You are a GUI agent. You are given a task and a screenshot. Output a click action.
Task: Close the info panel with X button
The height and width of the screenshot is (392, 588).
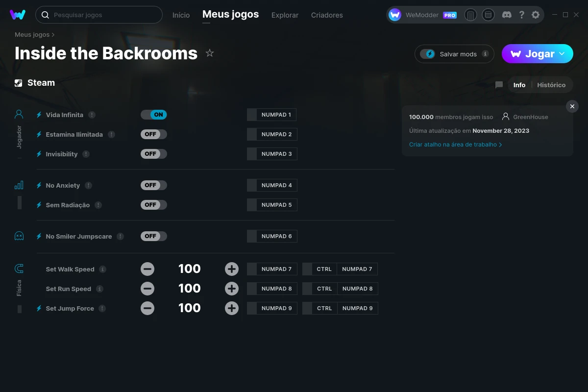pos(572,106)
